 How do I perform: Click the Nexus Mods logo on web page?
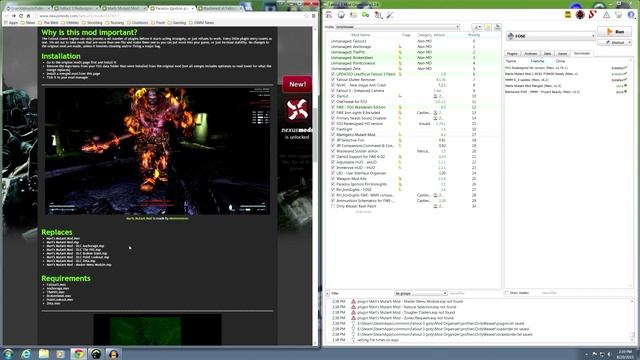[x=297, y=109]
